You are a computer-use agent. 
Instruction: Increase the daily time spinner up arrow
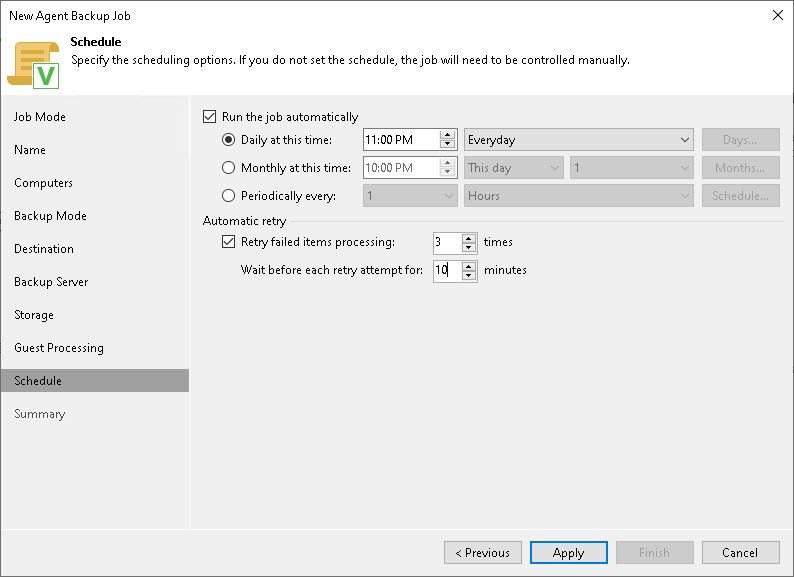pos(447,136)
